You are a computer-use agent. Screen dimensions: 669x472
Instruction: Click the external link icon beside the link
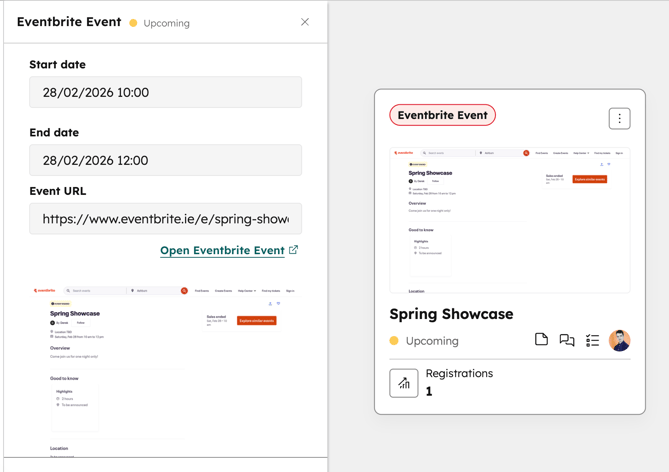pos(293,250)
